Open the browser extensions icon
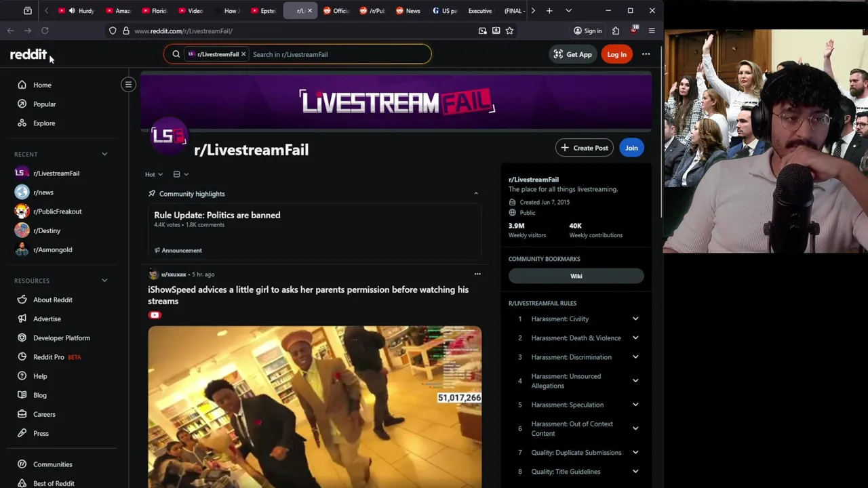 pyautogui.click(x=616, y=30)
